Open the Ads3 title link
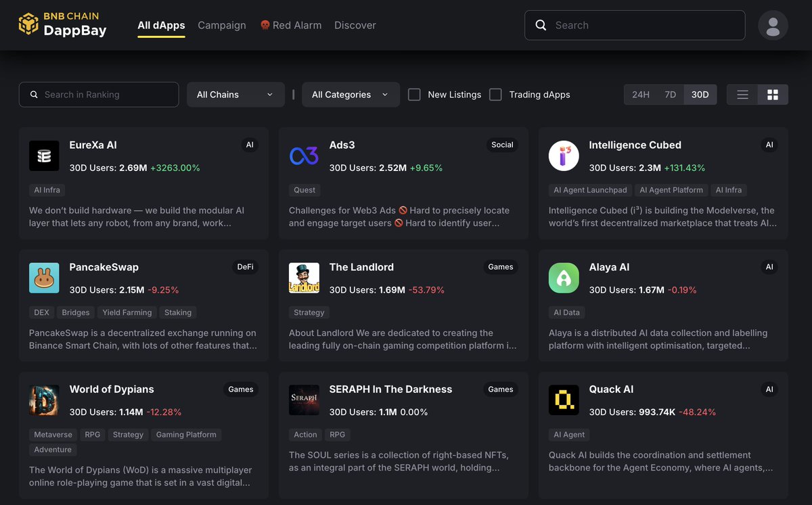 click(342, 145)
